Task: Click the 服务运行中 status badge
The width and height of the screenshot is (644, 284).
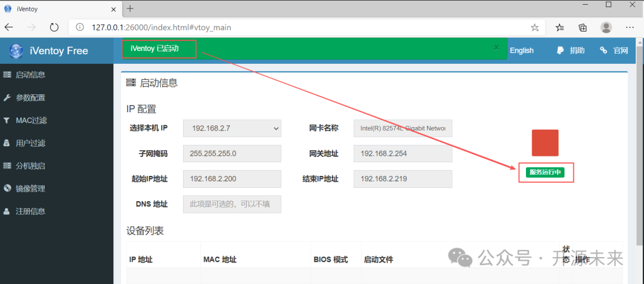Action: tap(545, 172)
